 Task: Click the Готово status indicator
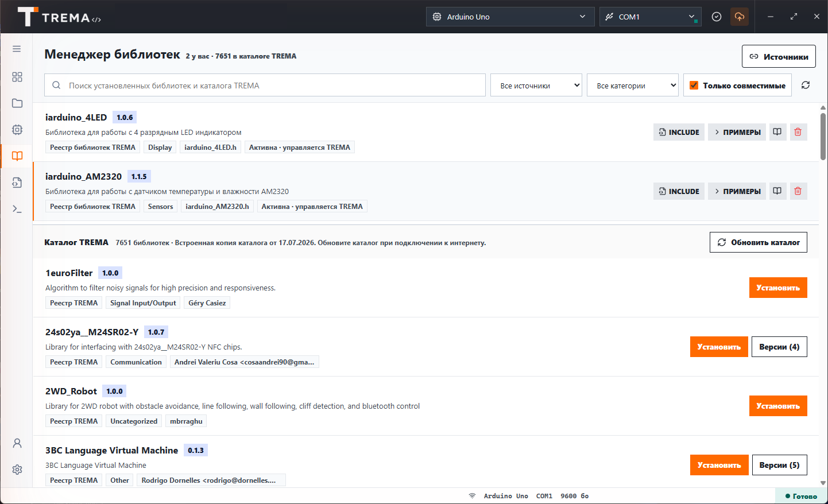tap(801, 496)
